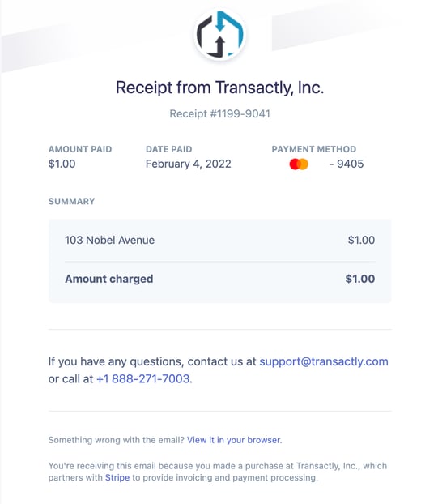Call the +1 888-271-7003 phone link

(x=142, y=378)
